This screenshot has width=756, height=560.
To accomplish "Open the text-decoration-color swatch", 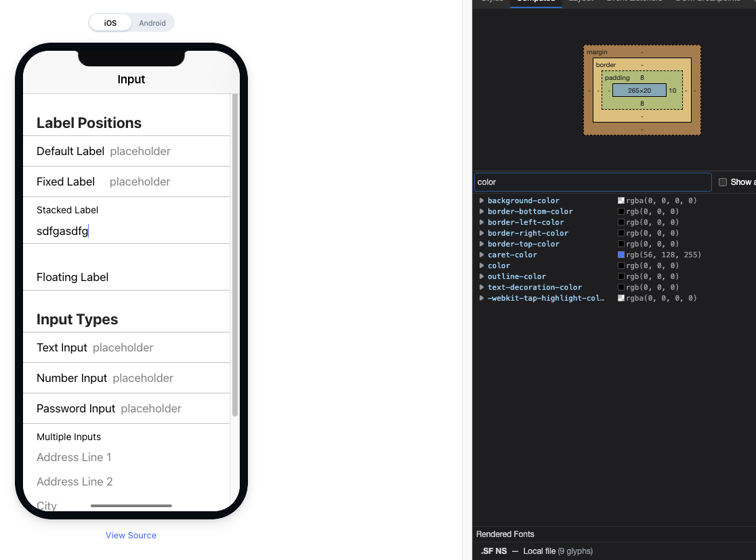I will 621,287.
